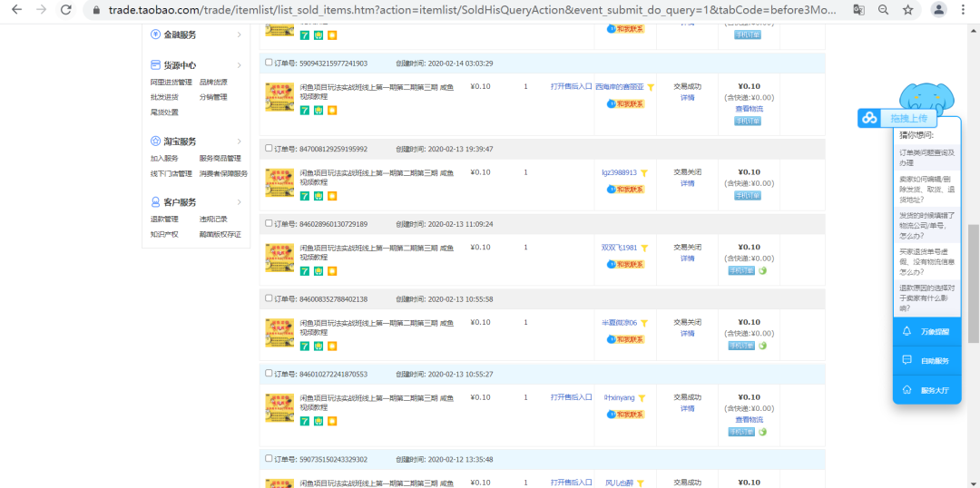Viewport: 980px width, 488px height.
Task: Expand the 客户服务 section chevron
Action: [240, 202]
